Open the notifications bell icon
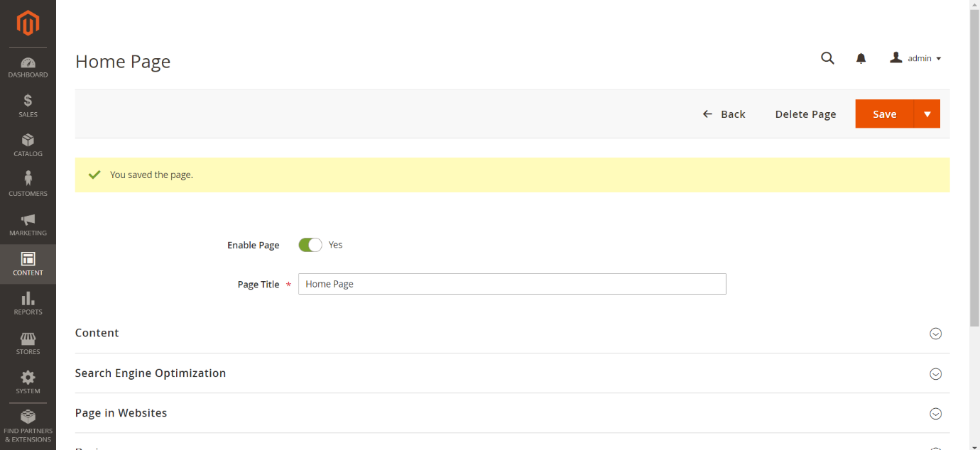The height and width of the screenshot is (450, 980). click(x=861, y=58)
